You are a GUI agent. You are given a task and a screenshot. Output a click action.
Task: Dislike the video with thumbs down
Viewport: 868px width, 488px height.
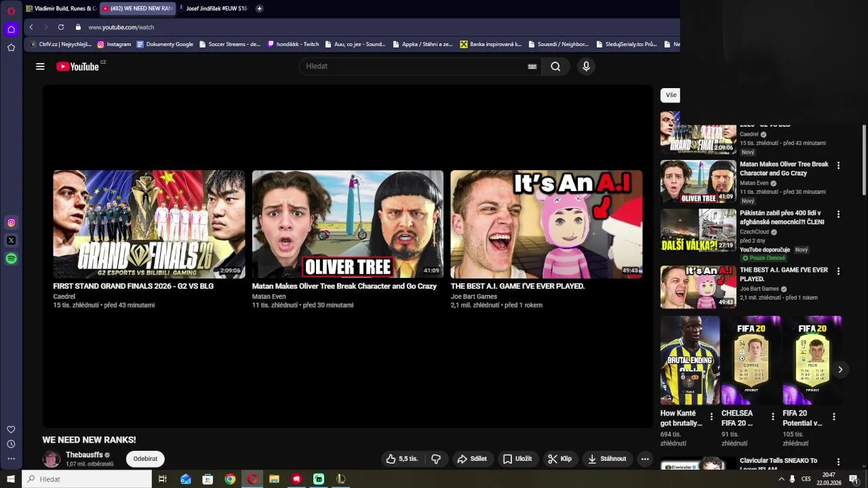click(436, 459)
